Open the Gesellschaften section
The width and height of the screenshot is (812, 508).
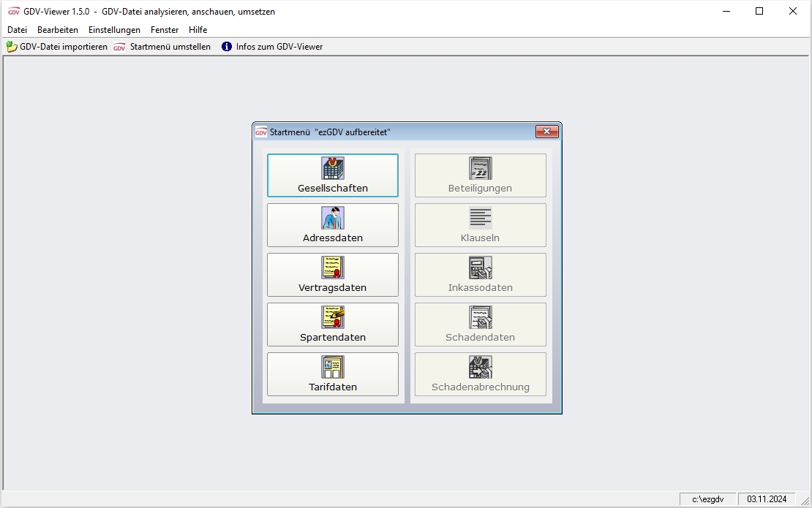[332, 175]
